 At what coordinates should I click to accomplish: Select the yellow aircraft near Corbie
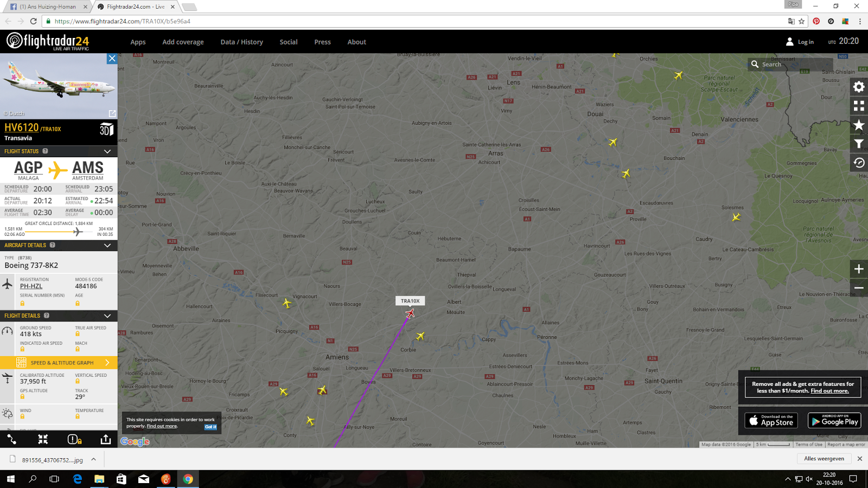[420, 336]
